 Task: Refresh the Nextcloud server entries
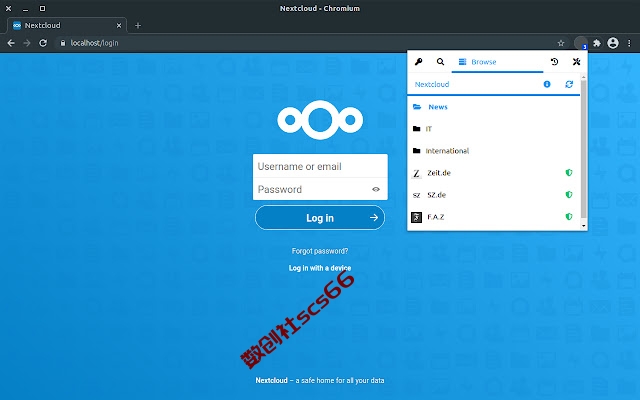click(x=569, y=84)
